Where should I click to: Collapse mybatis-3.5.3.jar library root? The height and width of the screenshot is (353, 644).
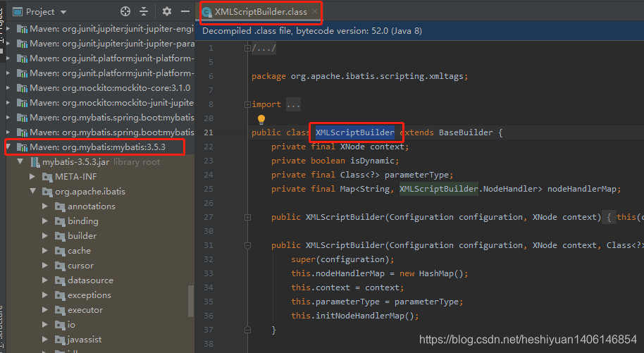(x=20, y=162)
